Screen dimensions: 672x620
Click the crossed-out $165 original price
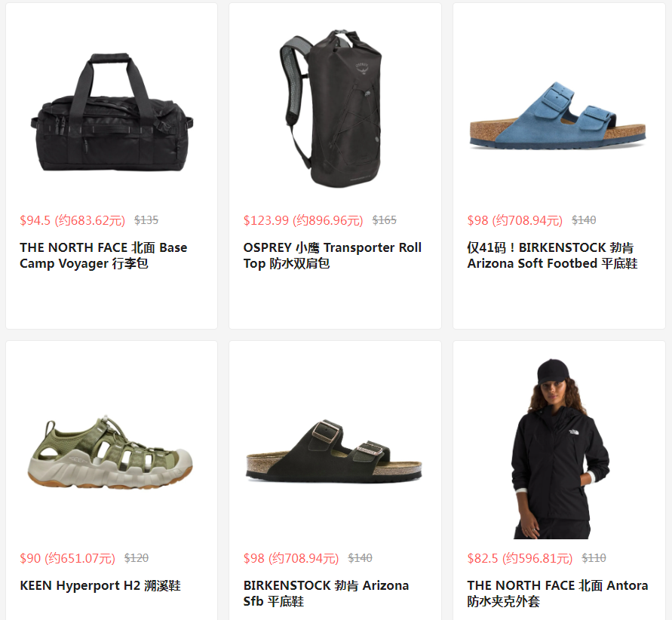(x=385, y=220)
